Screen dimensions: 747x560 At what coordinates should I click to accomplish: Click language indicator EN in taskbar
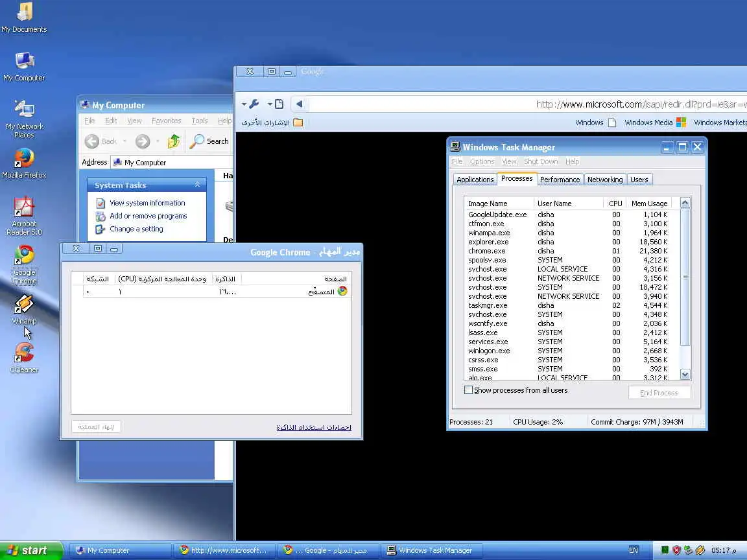point(633,550)
